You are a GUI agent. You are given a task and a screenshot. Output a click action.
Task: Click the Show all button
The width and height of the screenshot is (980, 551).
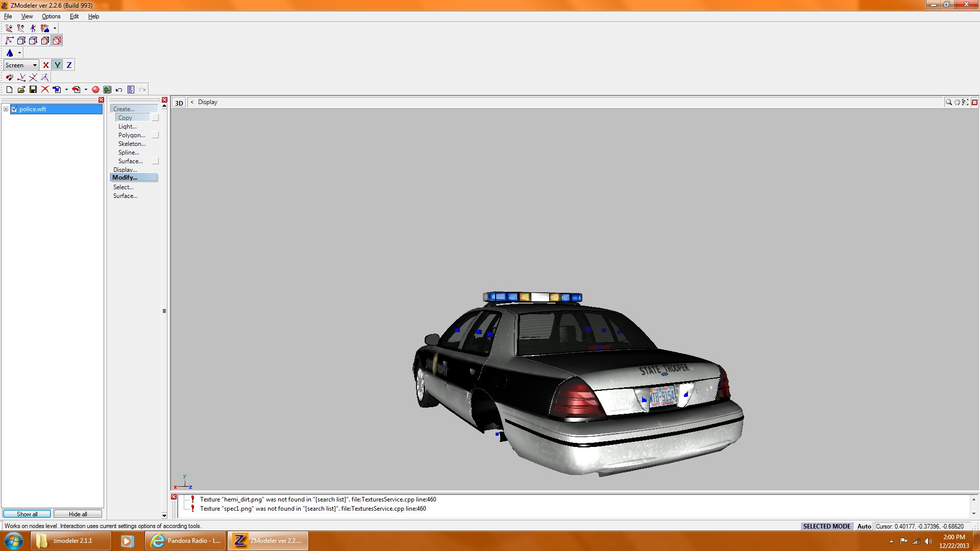27,514
